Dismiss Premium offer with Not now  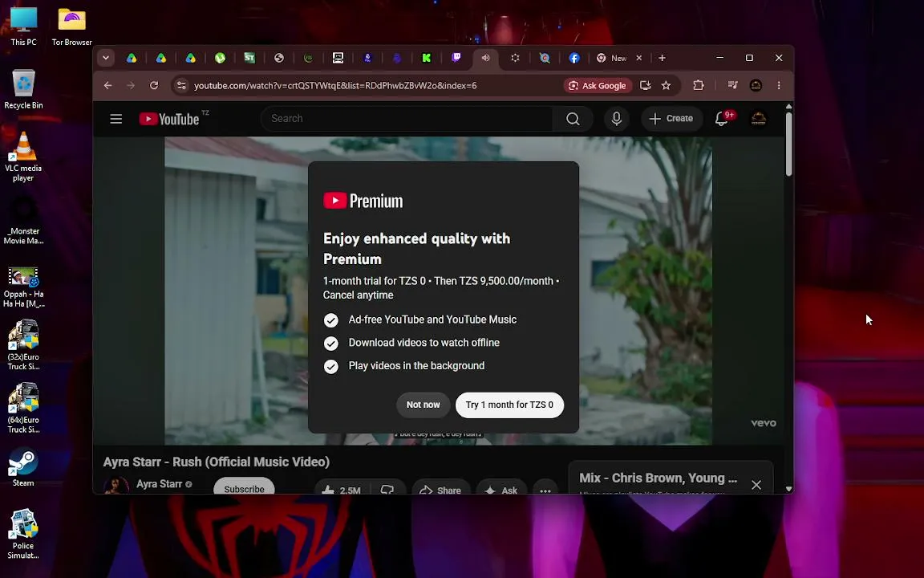[423, 405]
